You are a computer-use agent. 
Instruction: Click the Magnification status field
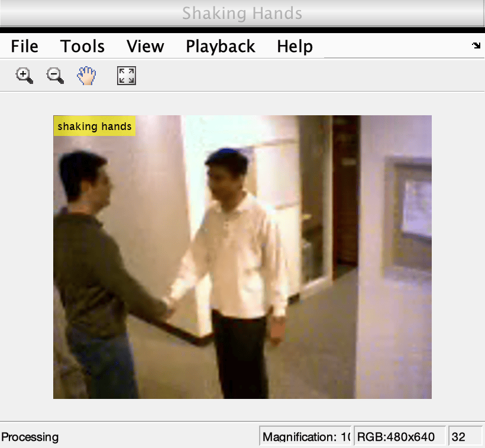[x=305, y=437]
